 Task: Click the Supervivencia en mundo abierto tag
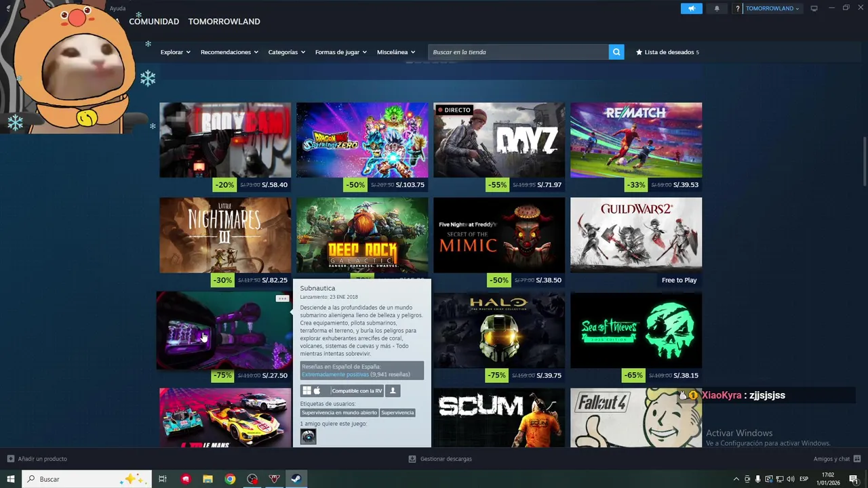click(339, 413)
